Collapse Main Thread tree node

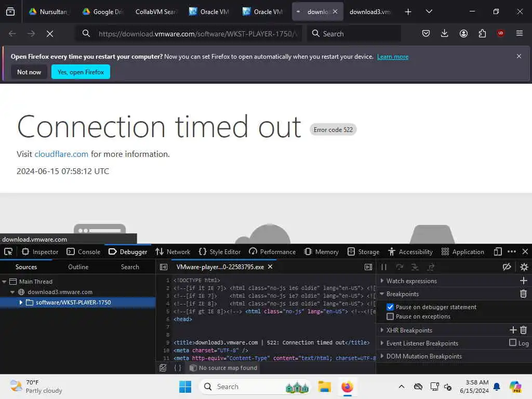coord(4,282)
